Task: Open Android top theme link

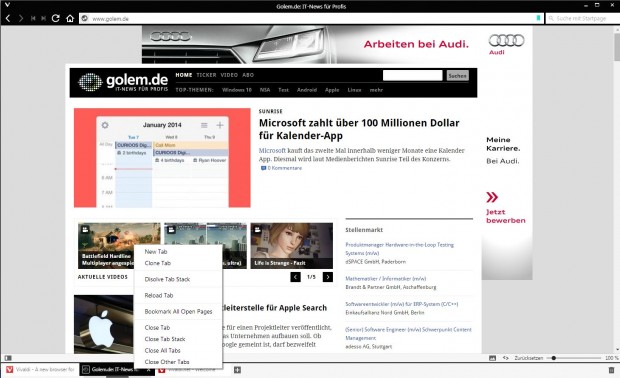Action: [307, 90]
